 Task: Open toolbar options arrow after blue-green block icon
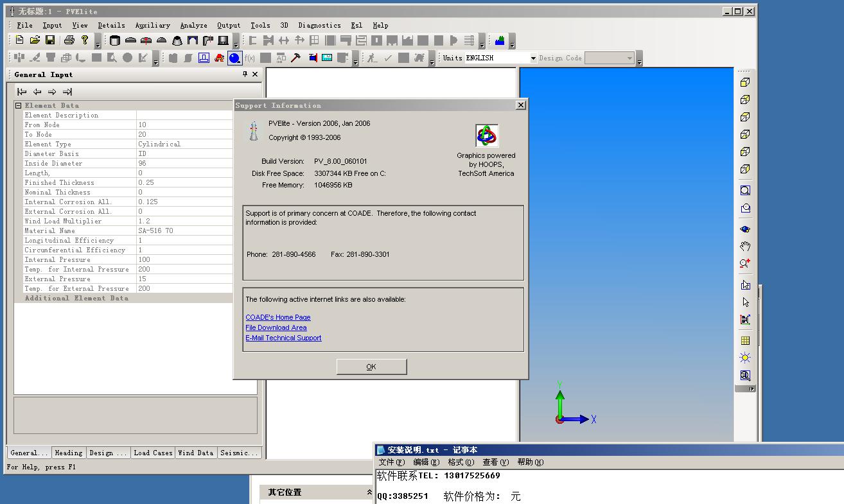[512, 42]
